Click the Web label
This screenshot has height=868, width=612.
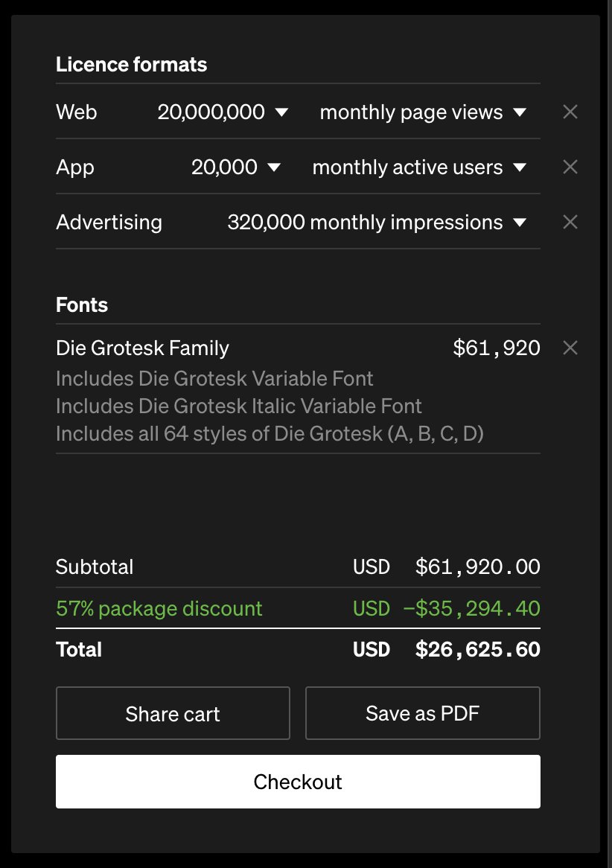coord(77,112)
